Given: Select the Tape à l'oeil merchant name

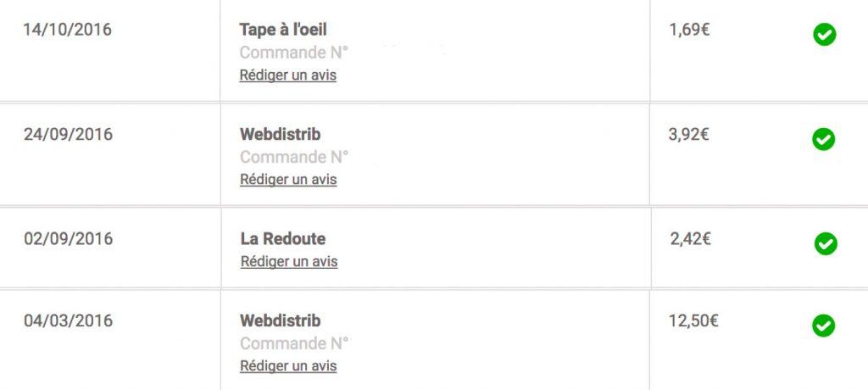Looking at the screenshot, I should [283, 30].
